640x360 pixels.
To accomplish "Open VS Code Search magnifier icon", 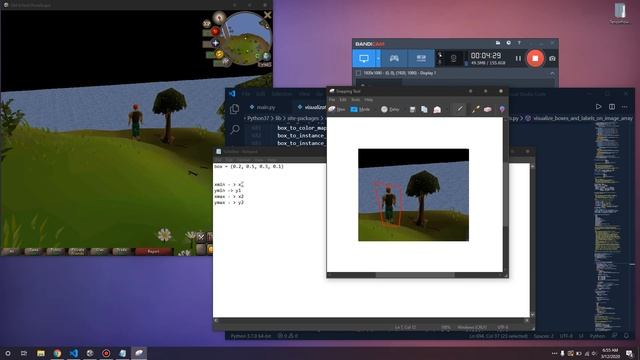I will [x=235, y=130].
